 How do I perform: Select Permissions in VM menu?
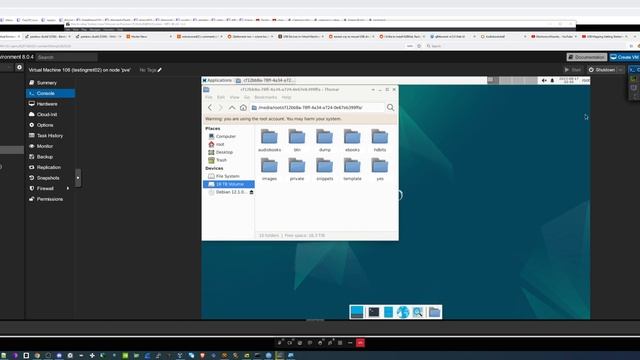(50, 199)
